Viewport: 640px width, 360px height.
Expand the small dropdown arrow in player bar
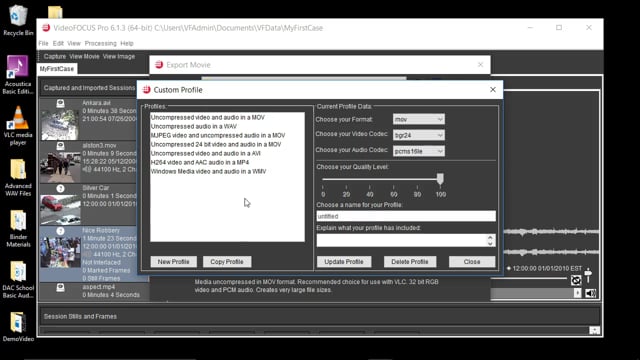click(x=577, y=293)
